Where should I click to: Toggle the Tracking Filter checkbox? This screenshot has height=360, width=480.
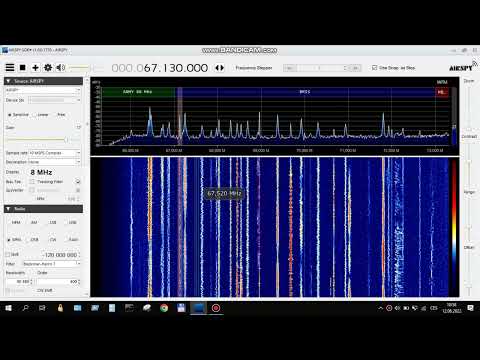[32, 182]
